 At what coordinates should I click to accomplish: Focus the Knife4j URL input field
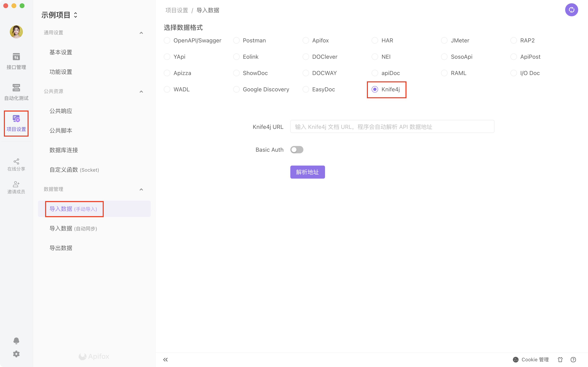click(x=392, y=127)
